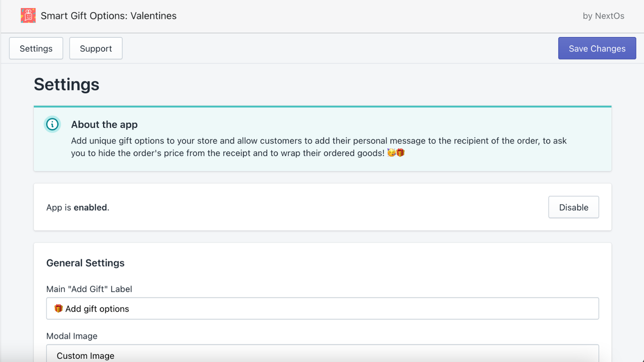Click the gift emoji ending the app description
The height and width of the screenshot is (362, 644).
point(400,152)
